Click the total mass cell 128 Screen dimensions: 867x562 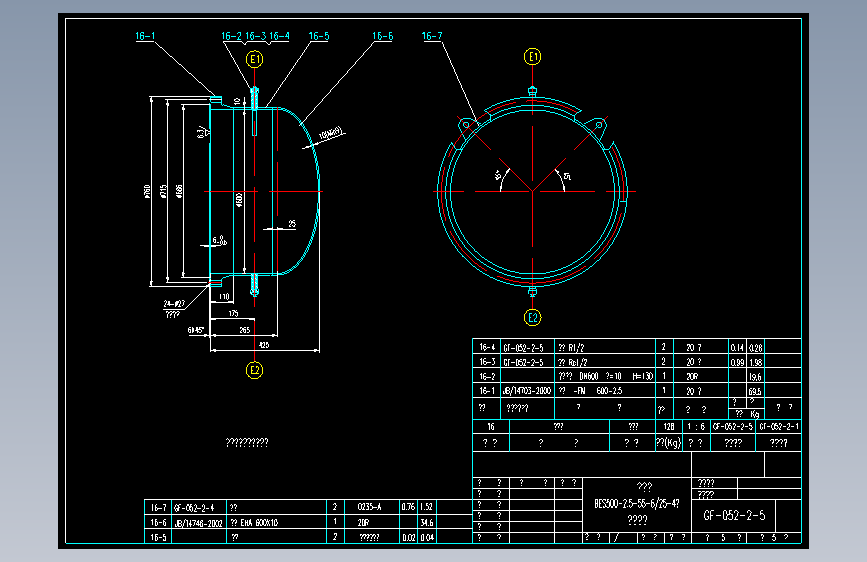(669, 426)
